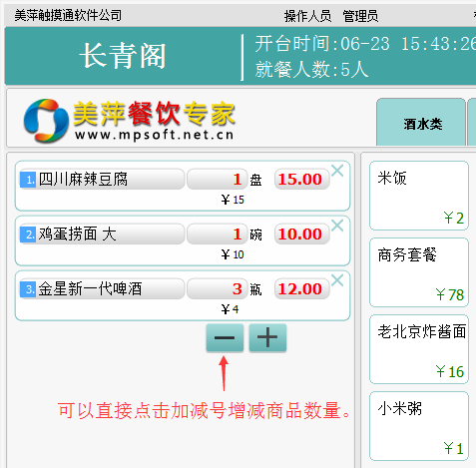Click the 15.00 price field
This screenshot has height=468, width=476.
(x=301, y=180)
